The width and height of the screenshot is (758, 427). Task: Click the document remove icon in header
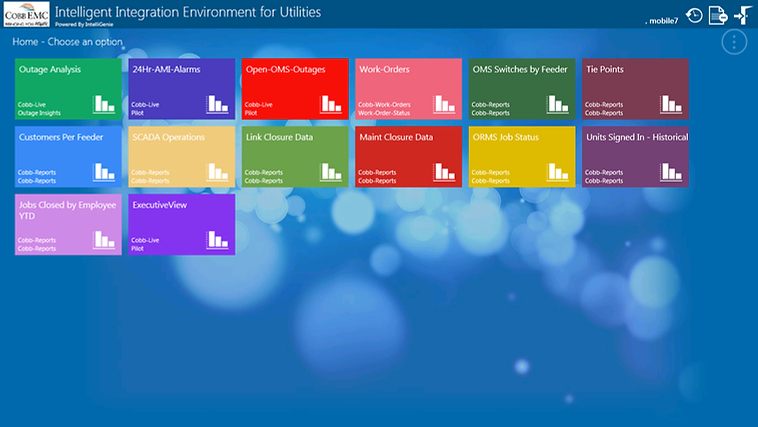click(x=718, y=15)
